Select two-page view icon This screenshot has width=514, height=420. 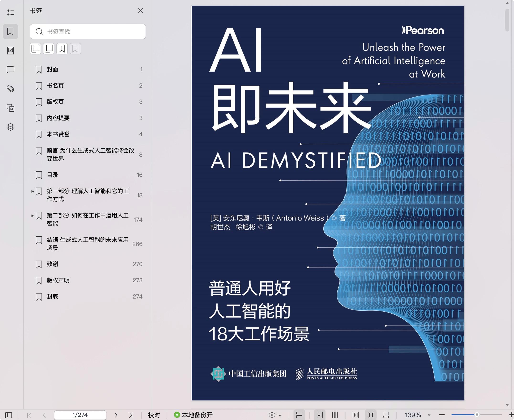[x=335, y=415]
